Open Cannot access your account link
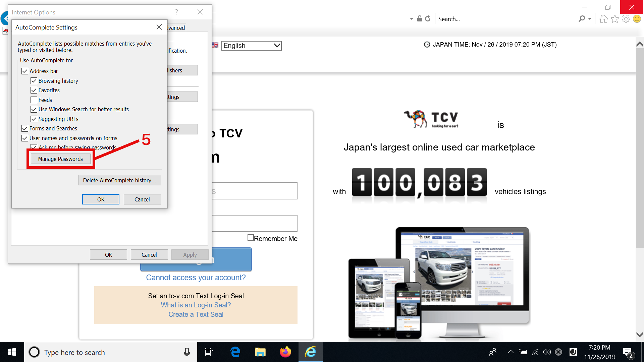 tap(196, 278)
